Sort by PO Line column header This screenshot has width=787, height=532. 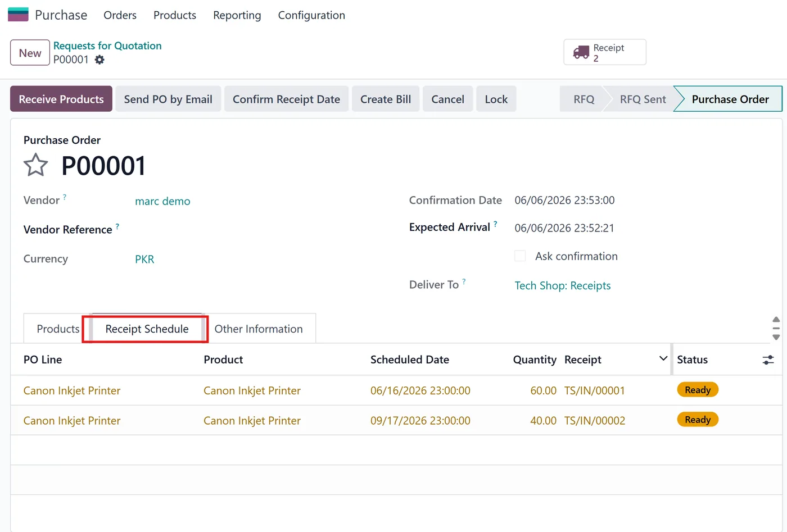43,360
